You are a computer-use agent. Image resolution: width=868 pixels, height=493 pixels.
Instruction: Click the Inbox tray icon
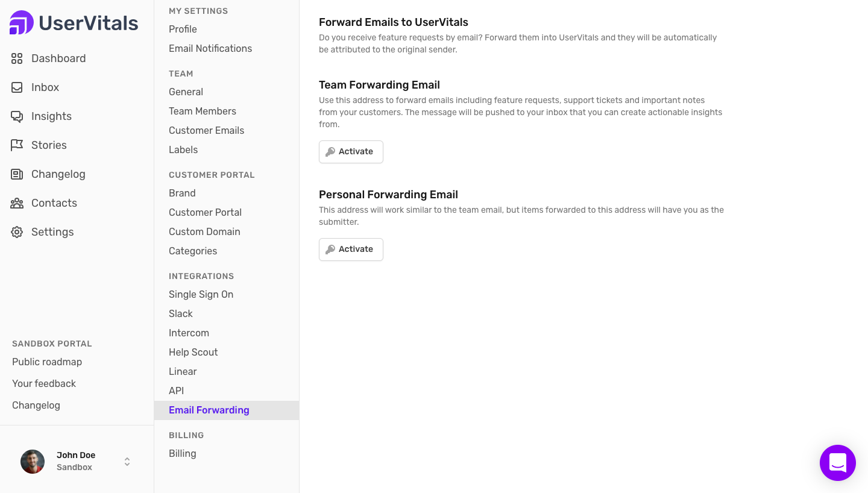[x=17, y=87]
